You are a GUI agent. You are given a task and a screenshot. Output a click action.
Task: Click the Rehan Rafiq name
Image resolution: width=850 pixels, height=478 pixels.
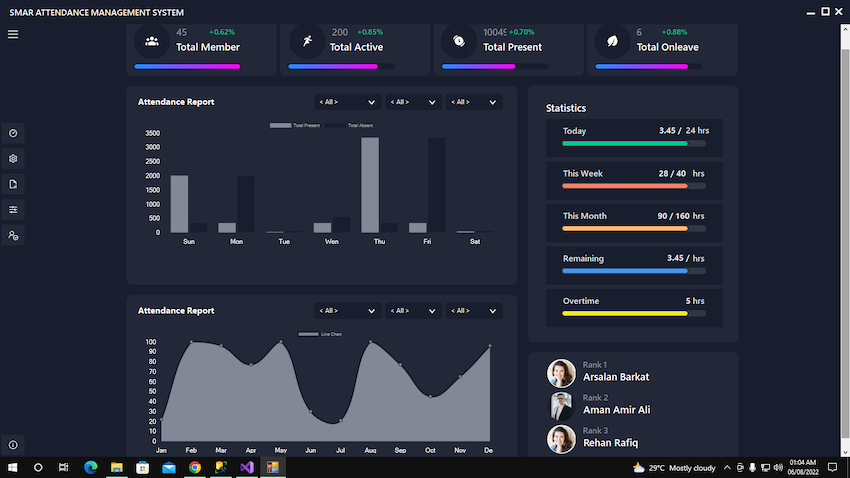click(x=610, y=443)
